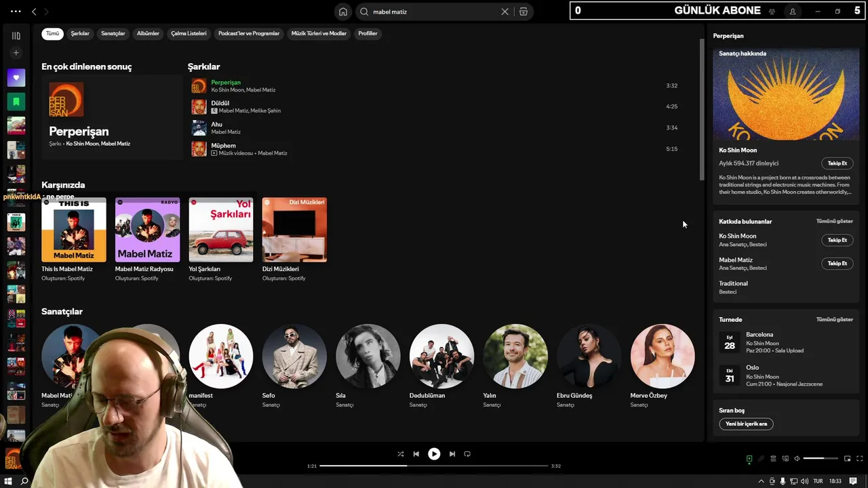Open the Browse icon next to search
The height and width of the screenshot is (488, 868).
click(x=524, y=12)
